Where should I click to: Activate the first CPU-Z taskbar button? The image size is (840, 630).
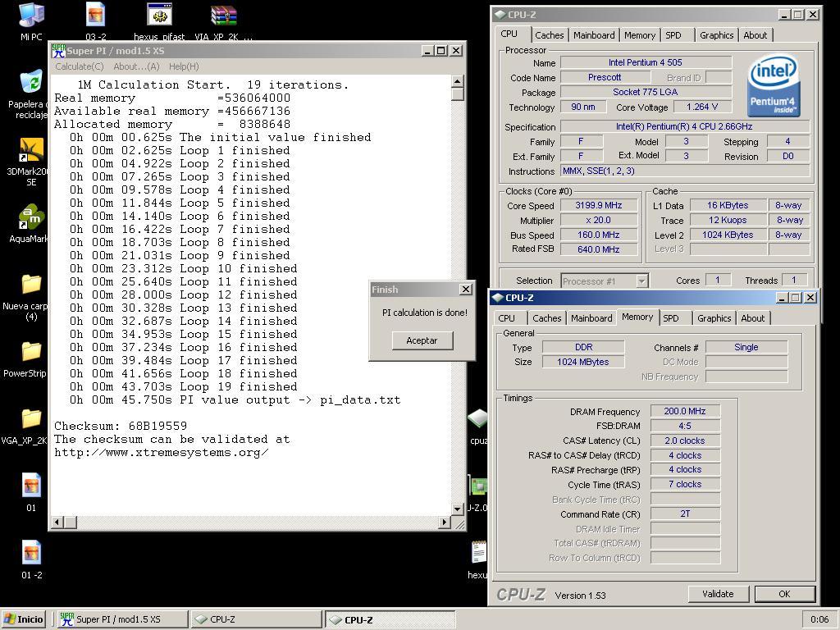tap(256, 619)
